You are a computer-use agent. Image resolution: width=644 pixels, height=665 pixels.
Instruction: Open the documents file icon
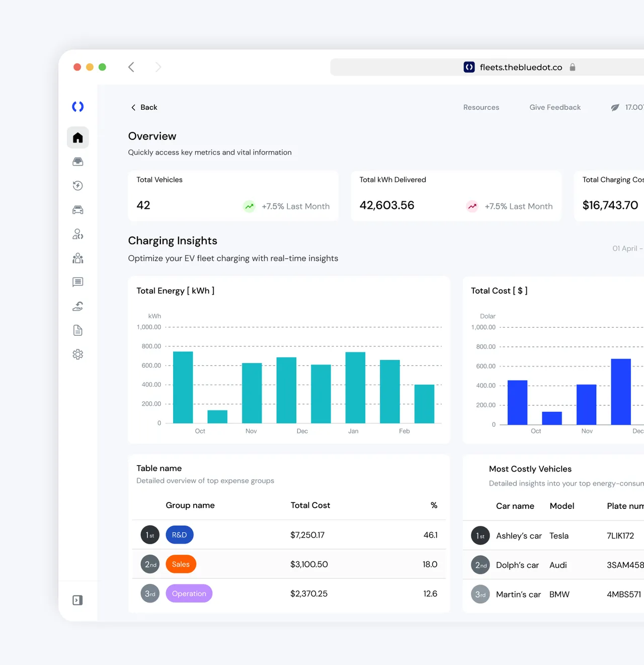click(x=77, y=330)
